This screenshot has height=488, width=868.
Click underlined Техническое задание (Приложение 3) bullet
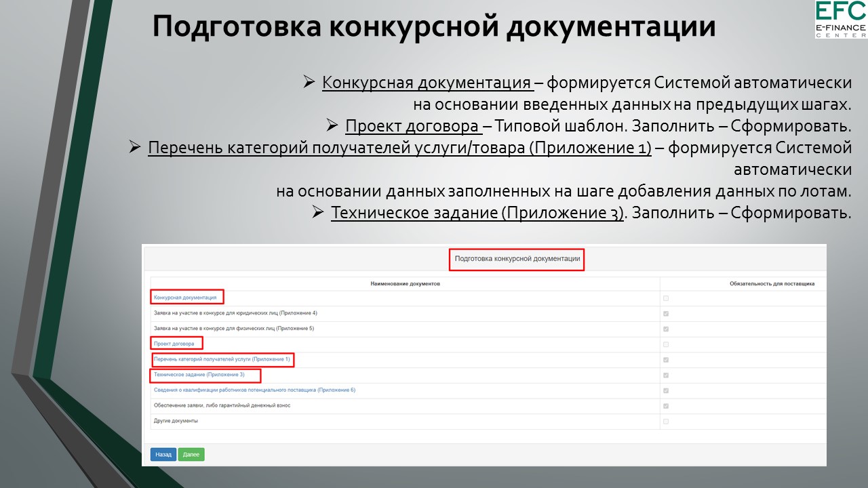point(477,213)
